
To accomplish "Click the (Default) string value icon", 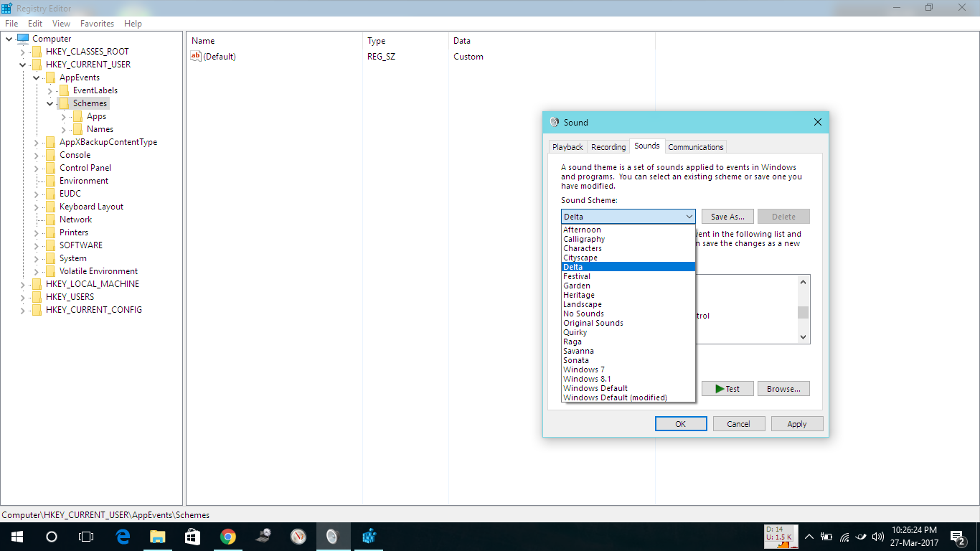I will tap(196, 56).
